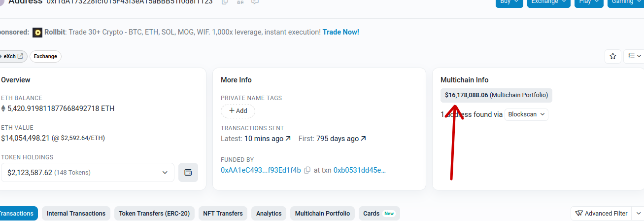Follow the Trade Now! sponsored link

341,32
